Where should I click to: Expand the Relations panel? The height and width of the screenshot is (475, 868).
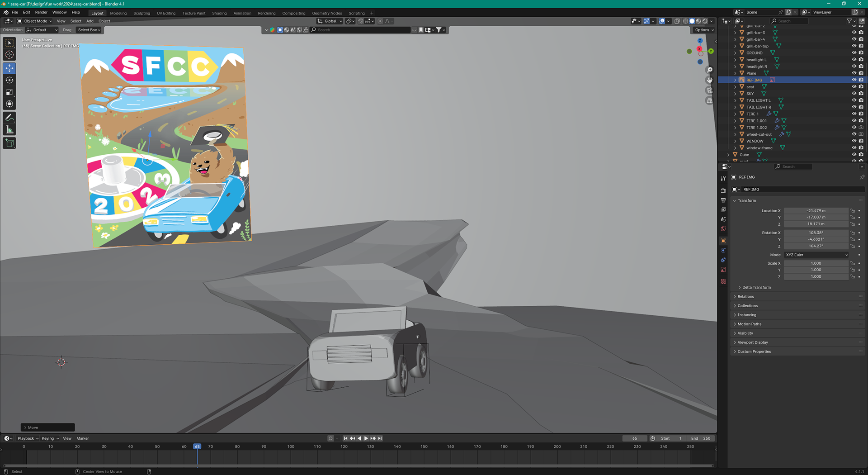[745, 297]
